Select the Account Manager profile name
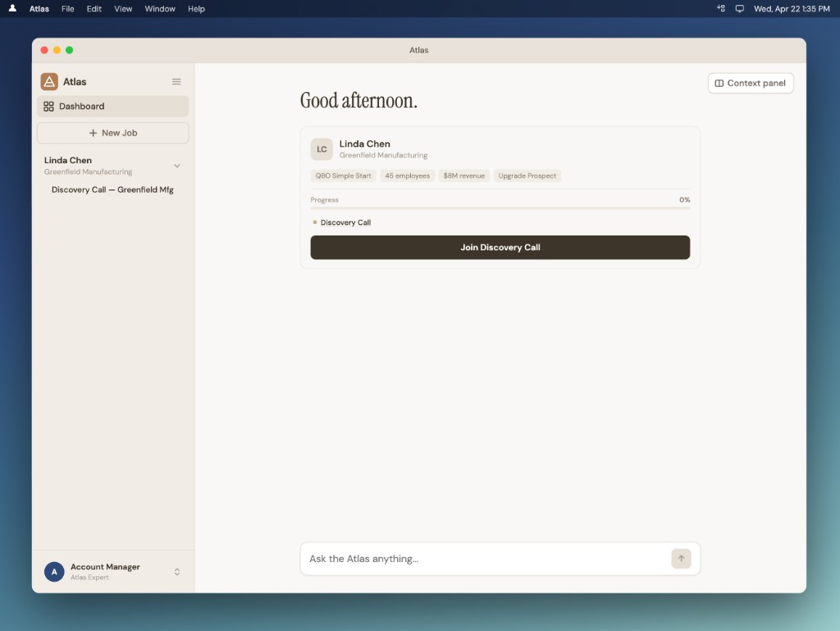The height and width of the screenshot is (631, 840). click(x=105, y=567)
